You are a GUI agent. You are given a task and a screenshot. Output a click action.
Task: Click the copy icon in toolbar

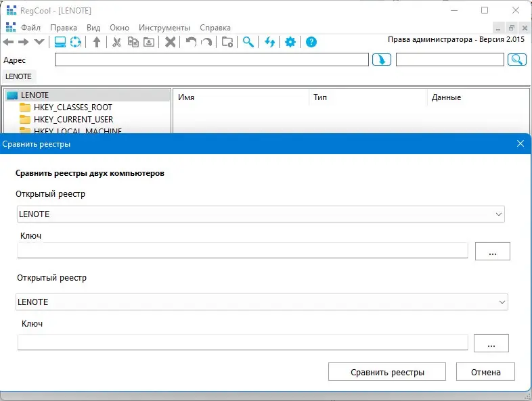(x=133, y=42)
